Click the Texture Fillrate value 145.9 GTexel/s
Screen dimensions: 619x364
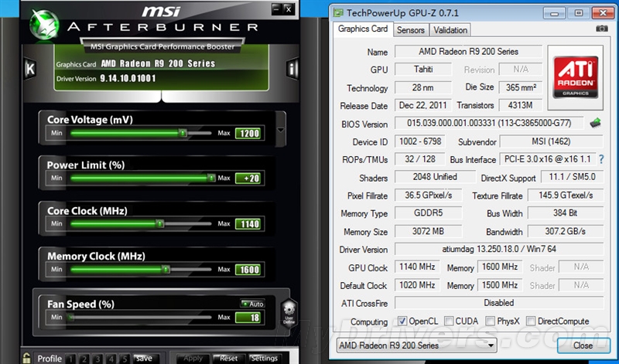[x=566, y=195]
